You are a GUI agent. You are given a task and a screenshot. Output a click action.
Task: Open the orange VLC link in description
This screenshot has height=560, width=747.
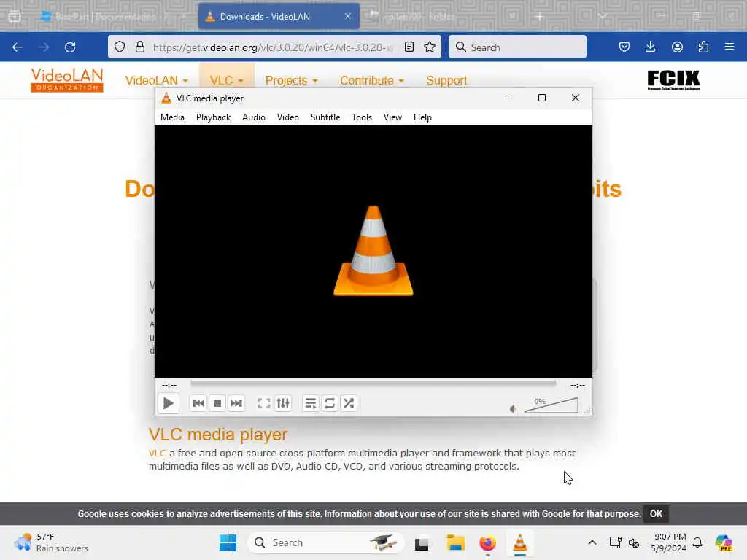click(x=158, y=453)
